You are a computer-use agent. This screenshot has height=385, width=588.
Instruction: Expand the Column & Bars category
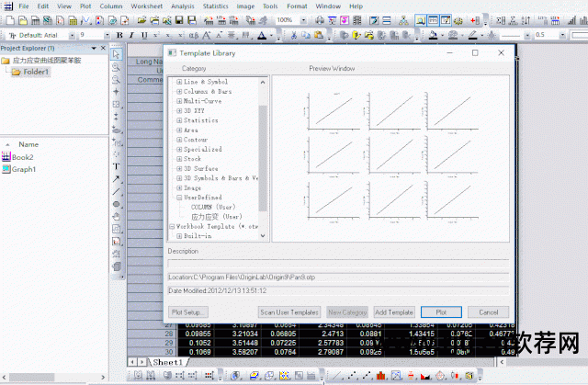179,92
